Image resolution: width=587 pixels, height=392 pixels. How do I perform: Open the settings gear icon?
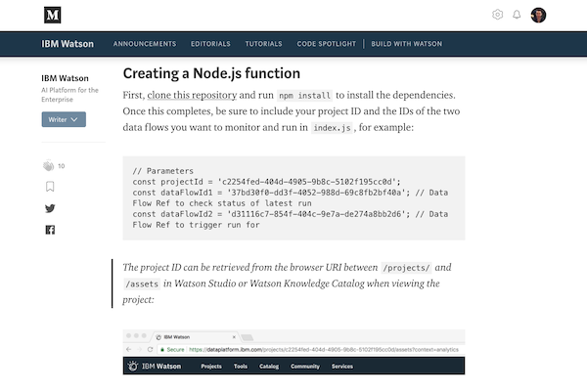click(498, 15)
